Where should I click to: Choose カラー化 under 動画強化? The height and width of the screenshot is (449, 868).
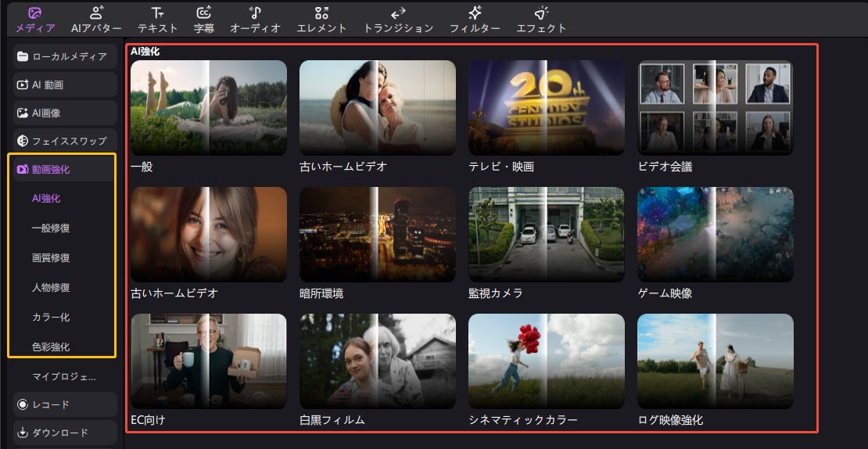pos(51,318)
